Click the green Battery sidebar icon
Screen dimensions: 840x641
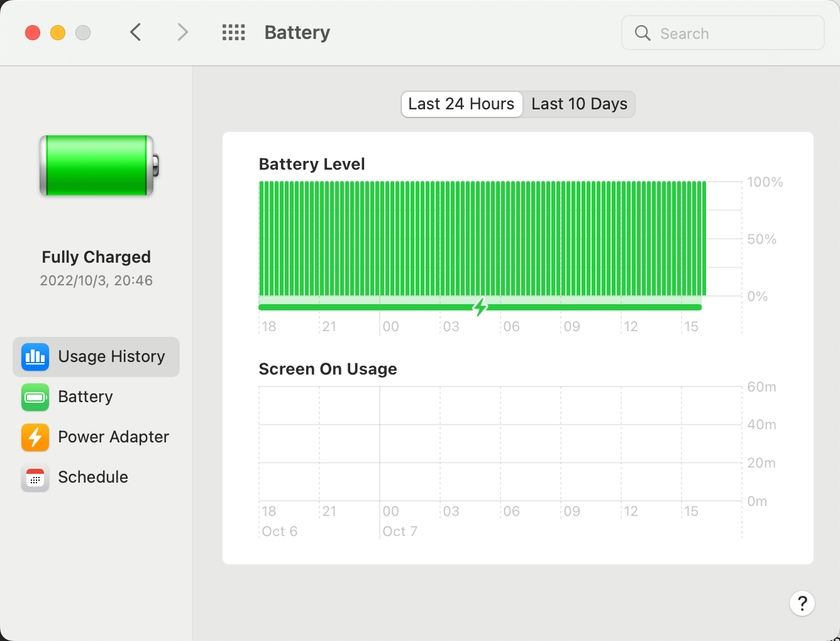(35, 397)
